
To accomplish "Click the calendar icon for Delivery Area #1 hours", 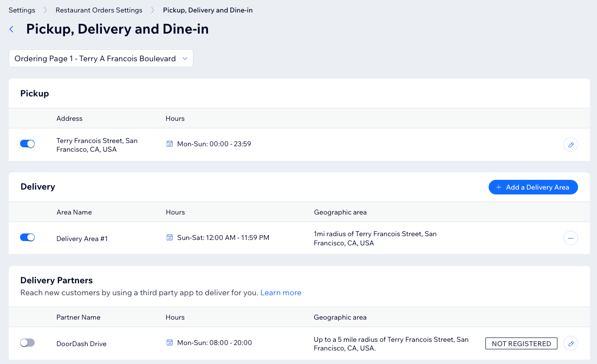I will click(169, 238).
